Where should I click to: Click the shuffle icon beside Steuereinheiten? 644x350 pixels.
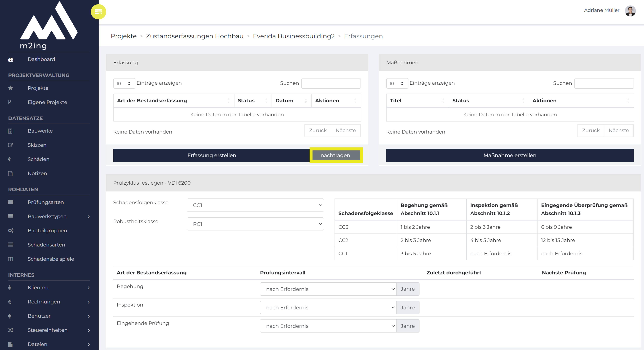(11, 330)
